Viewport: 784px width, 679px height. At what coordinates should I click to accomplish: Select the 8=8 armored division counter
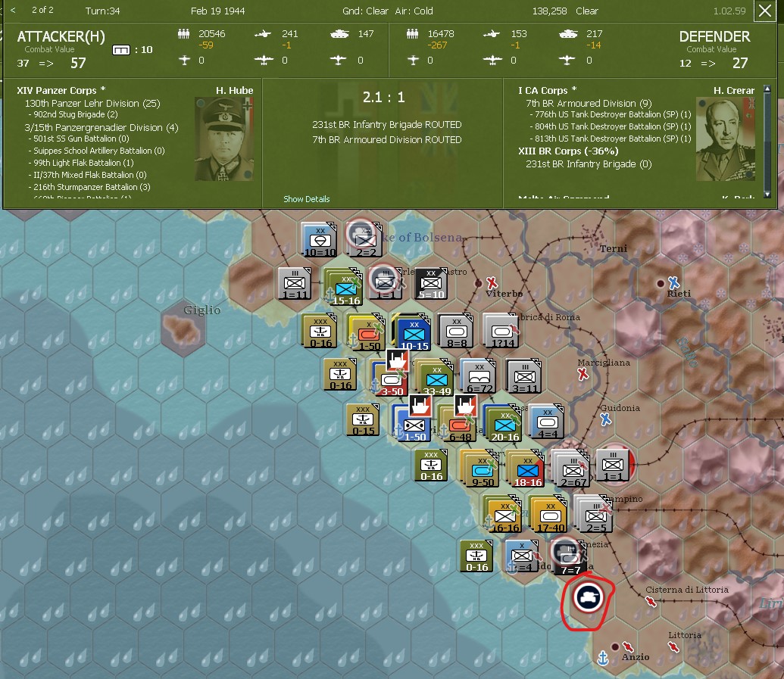(456, 331)
